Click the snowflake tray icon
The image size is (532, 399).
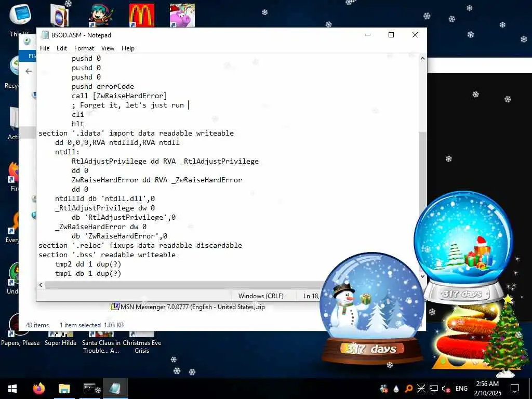[421, 389]
